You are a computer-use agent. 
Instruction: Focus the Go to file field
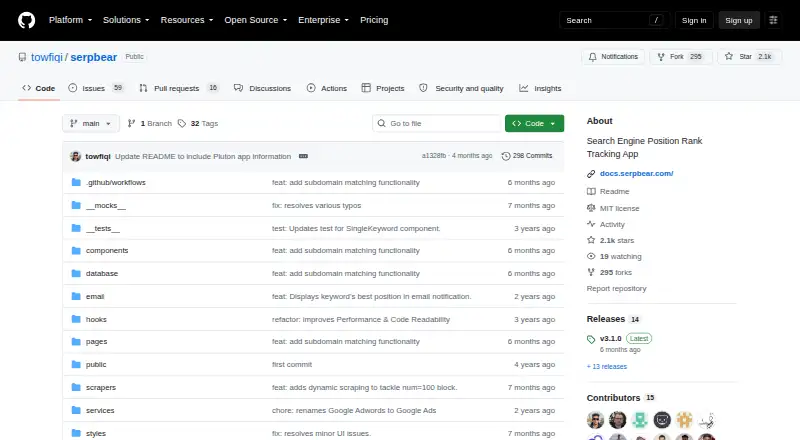click(x=437, y=124)
